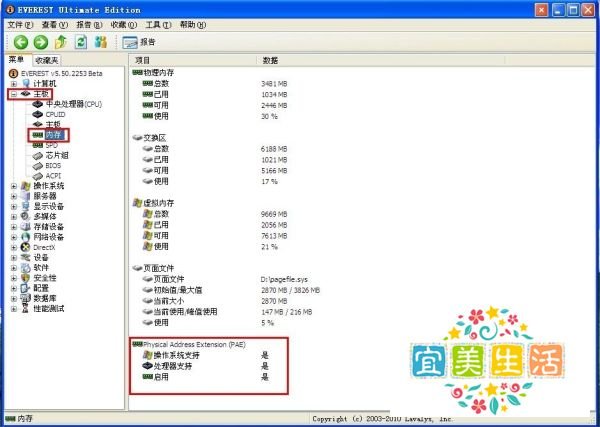Switch to the 收藏夹 tab
The image size is (600, 427).
[x=46, y=60]
